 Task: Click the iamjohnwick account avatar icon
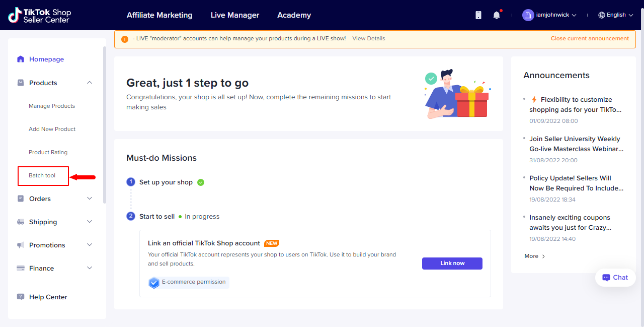point(528,15)
